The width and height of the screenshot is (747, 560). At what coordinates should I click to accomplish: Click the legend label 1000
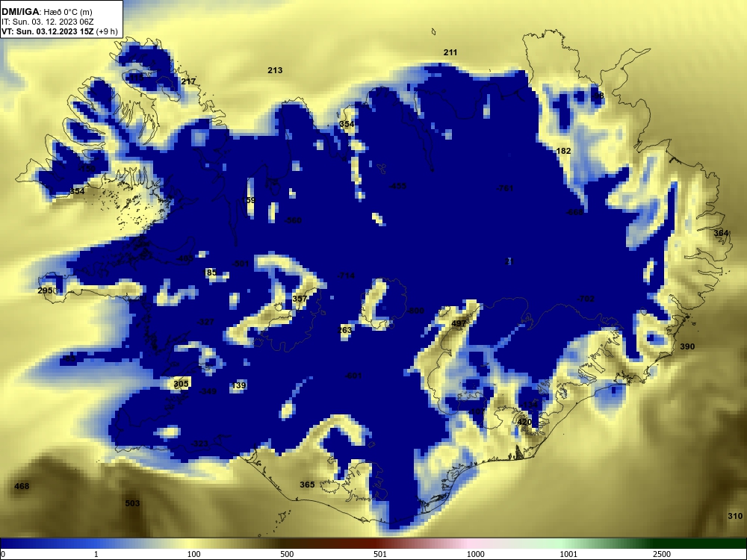(475, 554)
